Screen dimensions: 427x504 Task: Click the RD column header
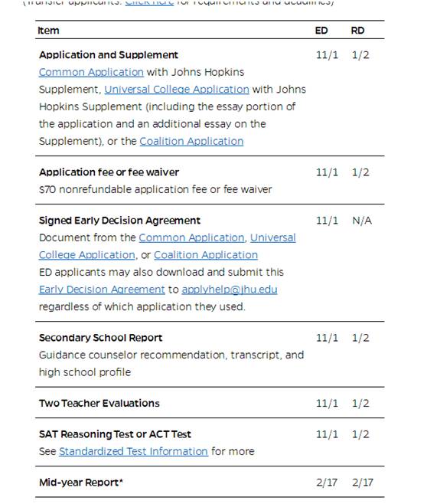357,31
